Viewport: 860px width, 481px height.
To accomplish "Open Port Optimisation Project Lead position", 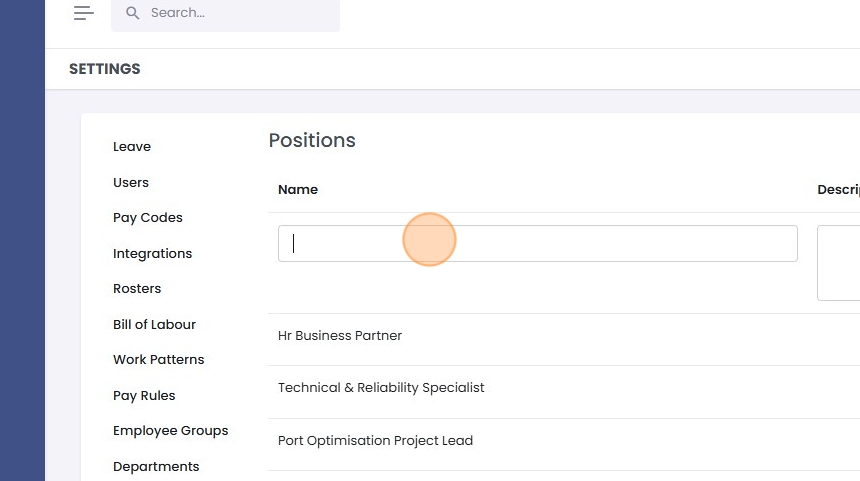I will [375, 441].
